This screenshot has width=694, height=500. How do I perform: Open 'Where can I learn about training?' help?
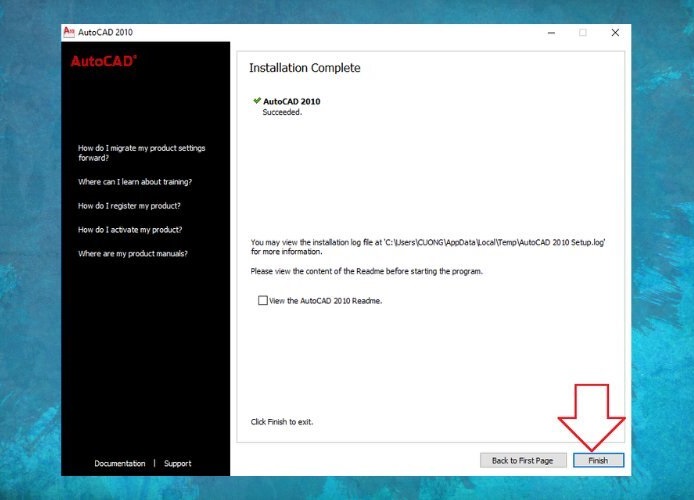pos(135,182)
